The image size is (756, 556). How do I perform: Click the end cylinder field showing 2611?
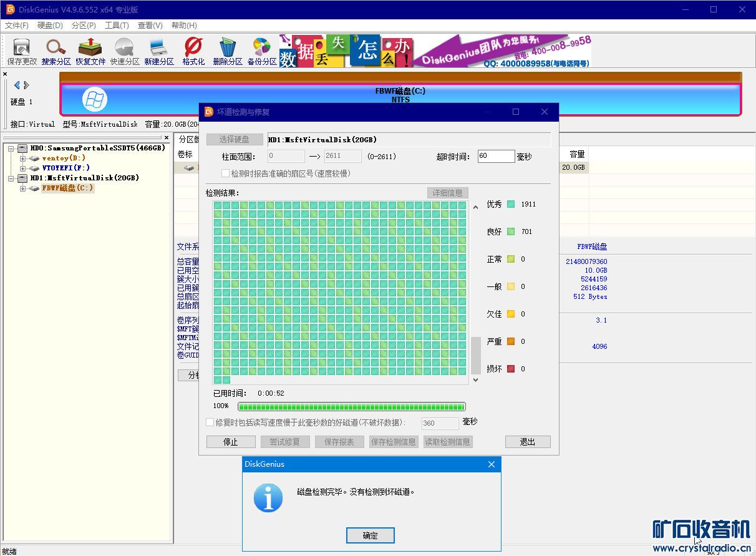click(x=342, y=156)
